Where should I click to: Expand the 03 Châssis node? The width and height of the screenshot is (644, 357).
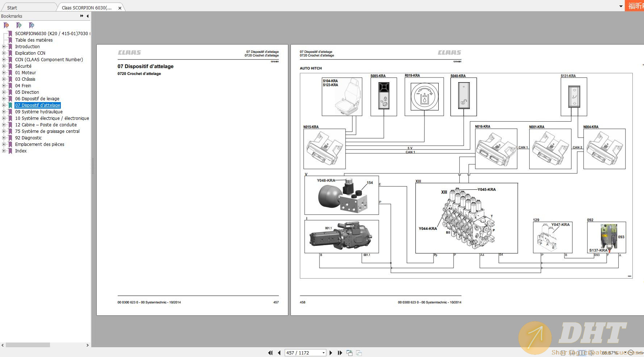[x=4, y=79]
